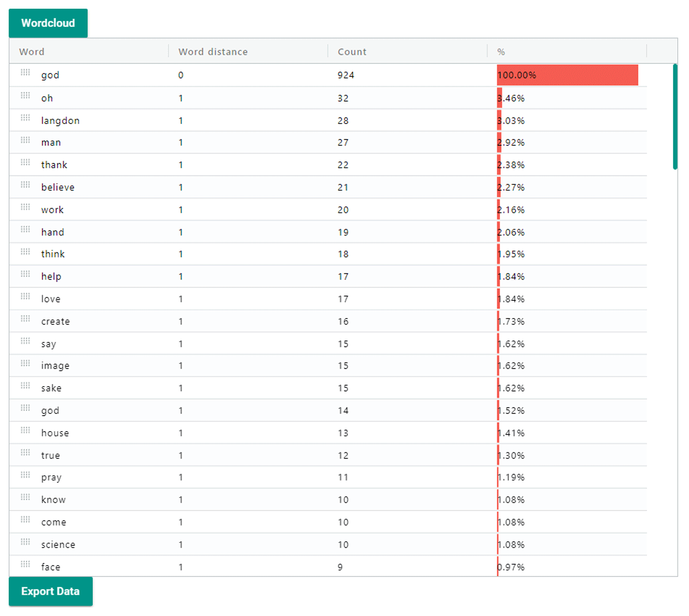Switch to the Wordcloud tab

click(x=48, y=23)
